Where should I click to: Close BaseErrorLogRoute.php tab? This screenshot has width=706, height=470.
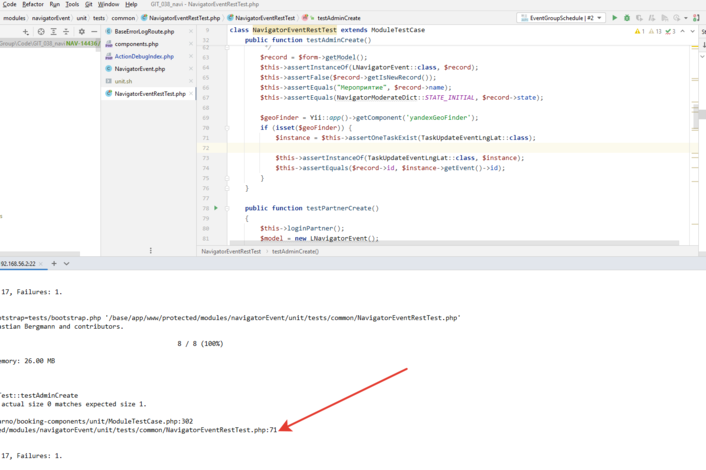pyautogui.click(x=190, y=32)
